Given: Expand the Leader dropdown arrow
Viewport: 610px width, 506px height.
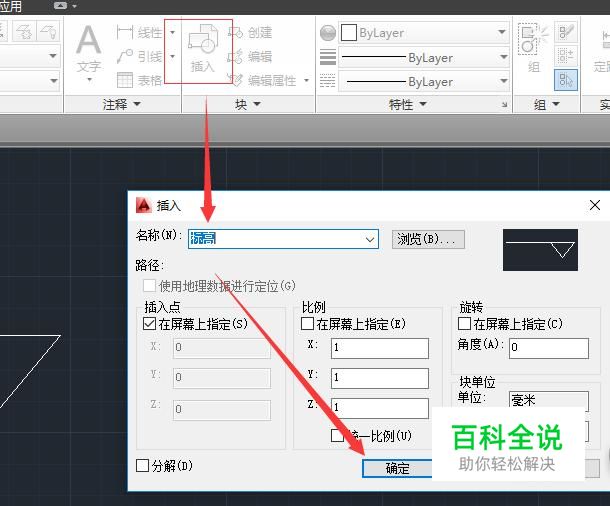Looking at the screenshot, I should click(x=172, y=57).
